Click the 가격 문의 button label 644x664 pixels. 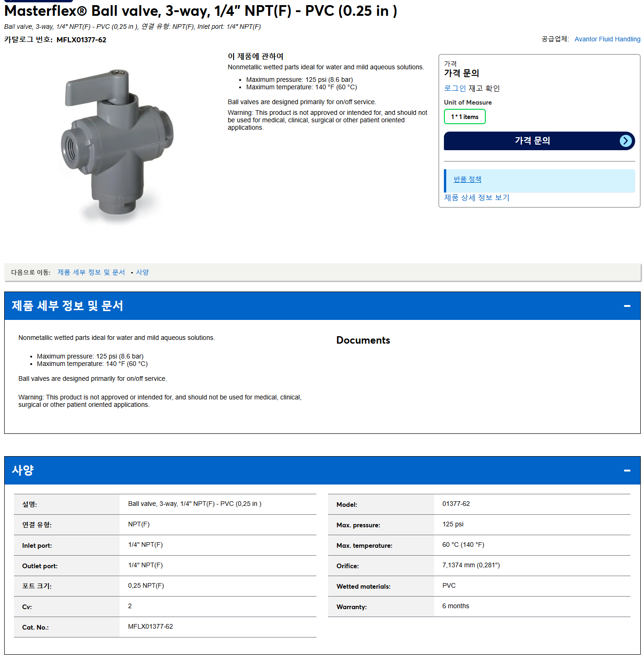point(532,140)
